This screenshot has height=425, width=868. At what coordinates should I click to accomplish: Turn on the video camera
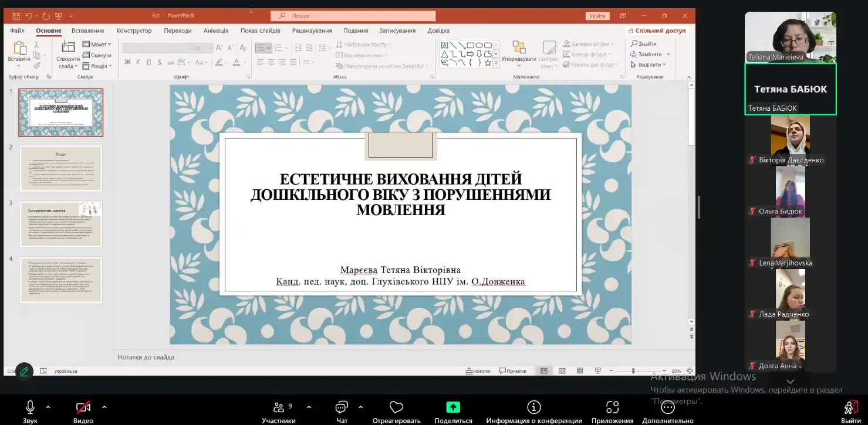[83, 407]
